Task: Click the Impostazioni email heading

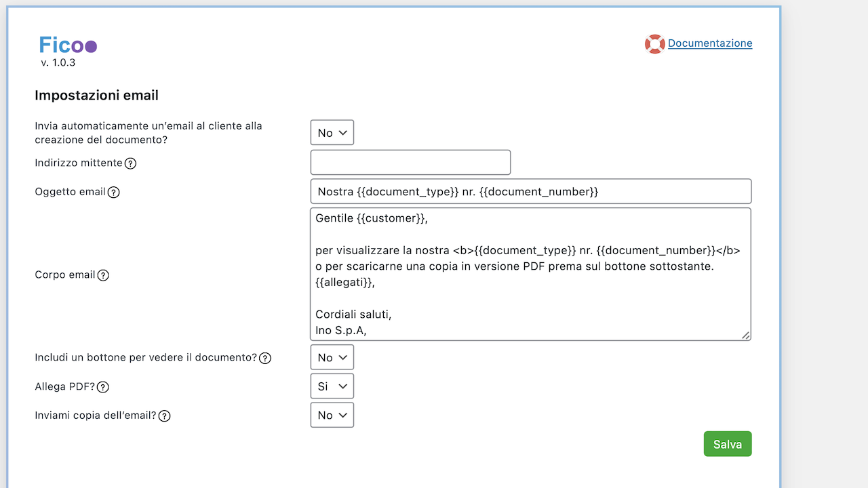Action: pyautogui.click(x=96, y=96)
